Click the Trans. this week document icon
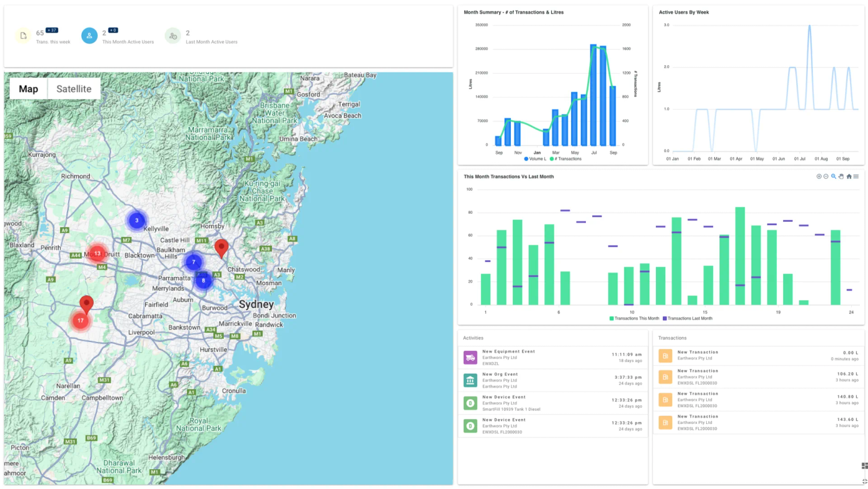This screenshot has height=489, width=868. (23, 36)
